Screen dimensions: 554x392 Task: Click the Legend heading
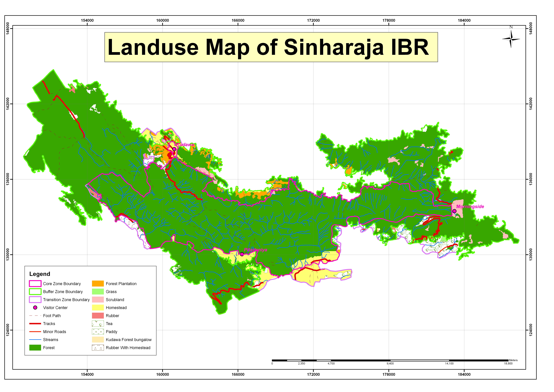click(x=40, y=274)
